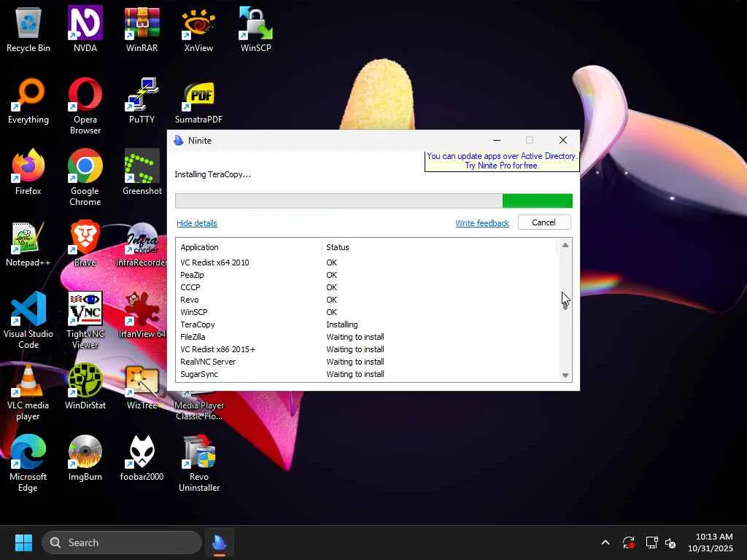Click the details list scroll down arrow
Image resolution: width=747 pixels, height=560 pixels.
[565, 376]
